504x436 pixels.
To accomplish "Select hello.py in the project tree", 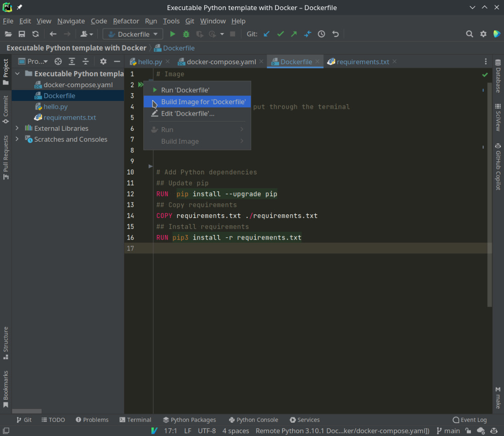I will point(55,106).
